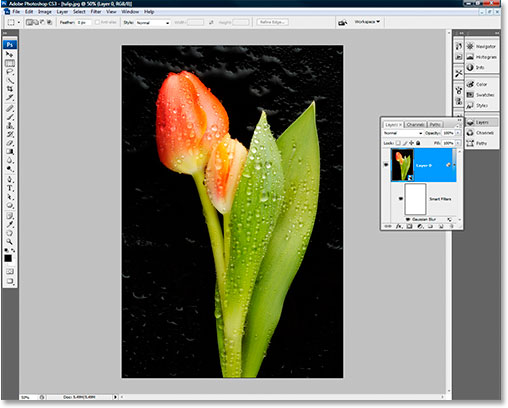Toggle Quick Mask mode in toolbox
The image size is (508, 408).
point(10,271)
